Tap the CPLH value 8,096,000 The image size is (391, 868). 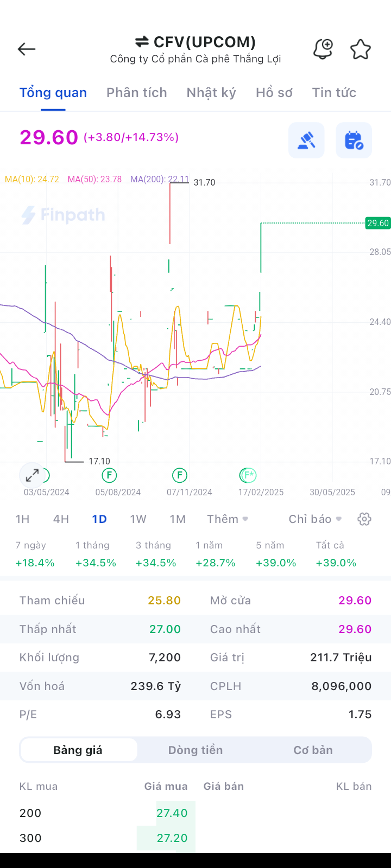pos(342,686)
